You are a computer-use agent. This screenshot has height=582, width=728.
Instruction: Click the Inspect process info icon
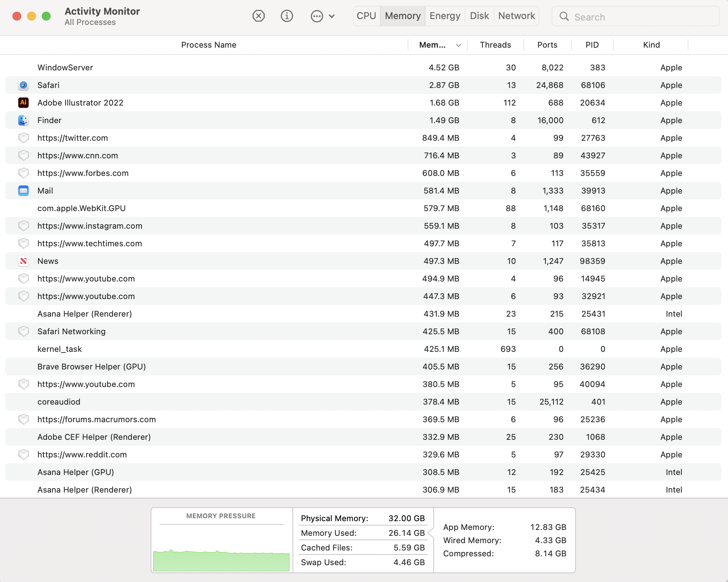point(287,16)
